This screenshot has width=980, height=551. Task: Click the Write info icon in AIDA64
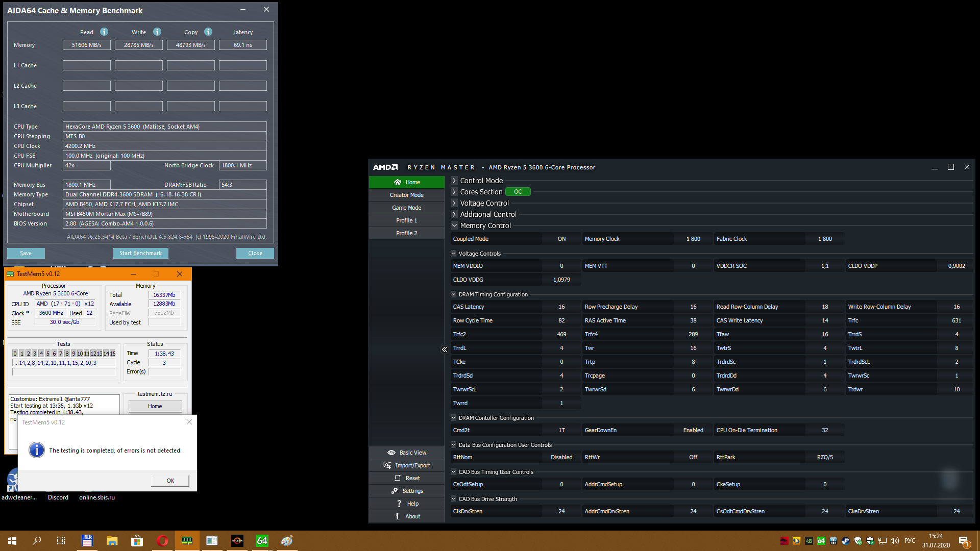[157, 32]
